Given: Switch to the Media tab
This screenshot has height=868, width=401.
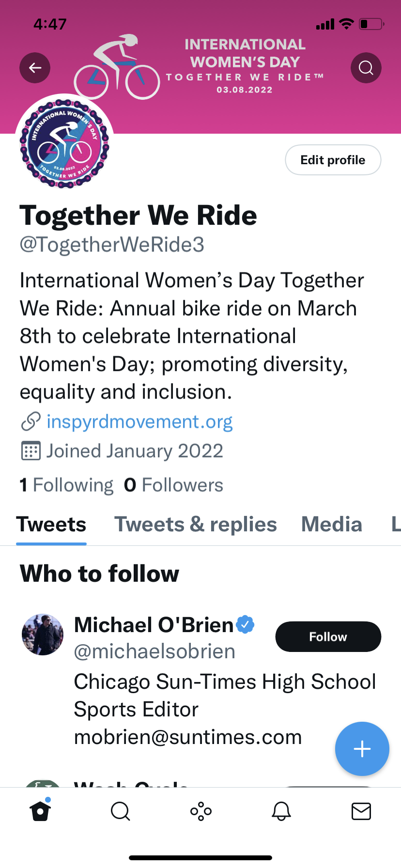Looking at the screenshot, I should [x=332, y=525].
